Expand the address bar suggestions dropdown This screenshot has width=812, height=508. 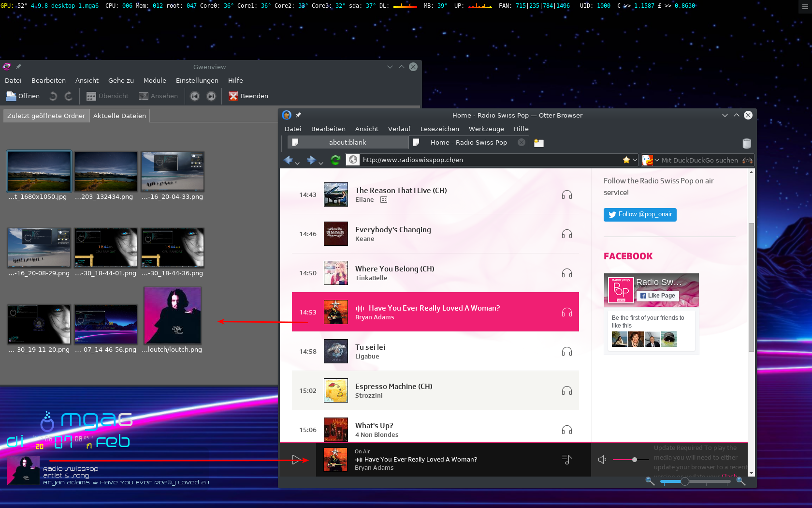pos(635,160)
